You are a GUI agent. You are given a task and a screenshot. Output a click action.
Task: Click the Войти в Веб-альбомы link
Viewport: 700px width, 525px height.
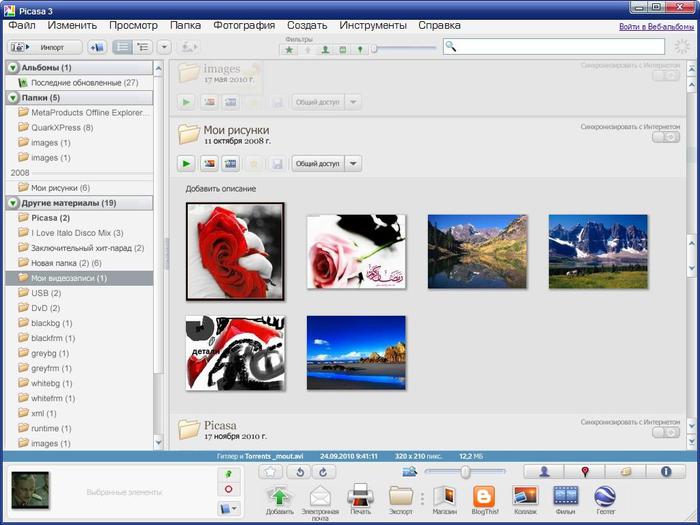click(x=656, y=27)
